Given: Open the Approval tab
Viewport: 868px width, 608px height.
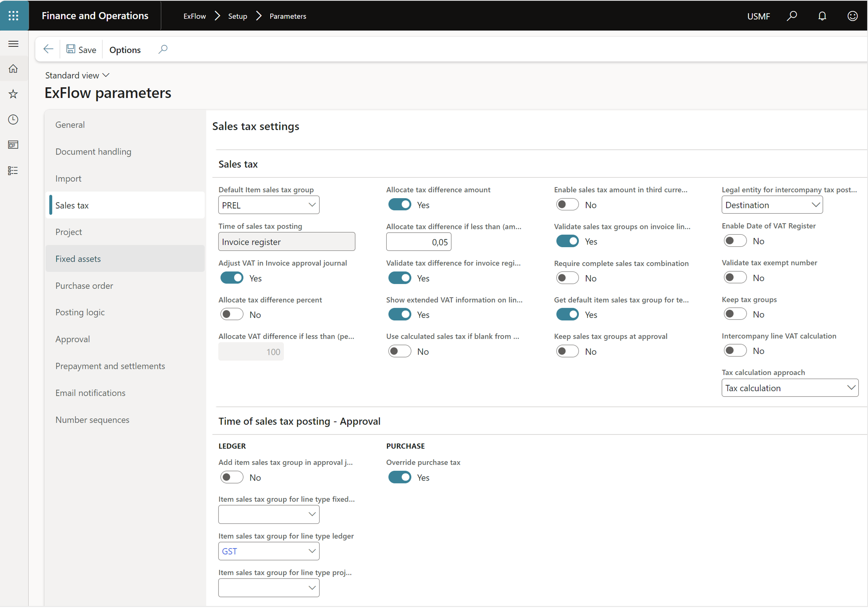Looking at the screenshot, I should (x=125, y=339).
